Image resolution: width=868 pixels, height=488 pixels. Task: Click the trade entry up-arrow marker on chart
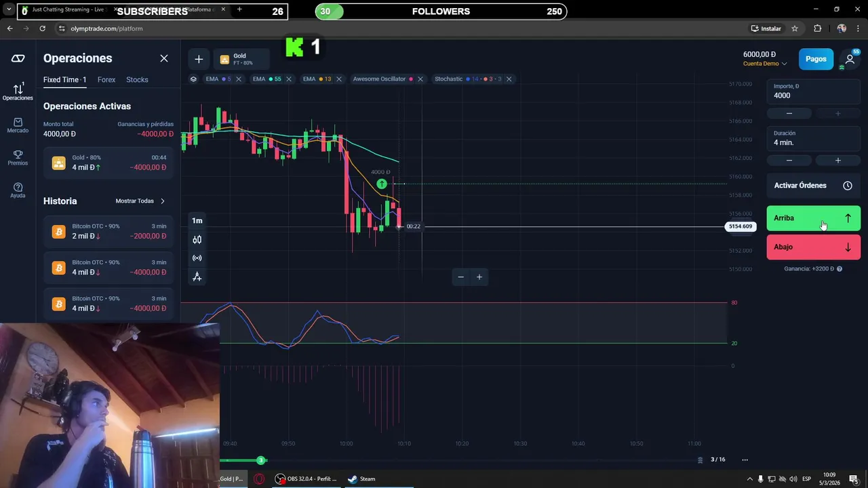point(382,184)
